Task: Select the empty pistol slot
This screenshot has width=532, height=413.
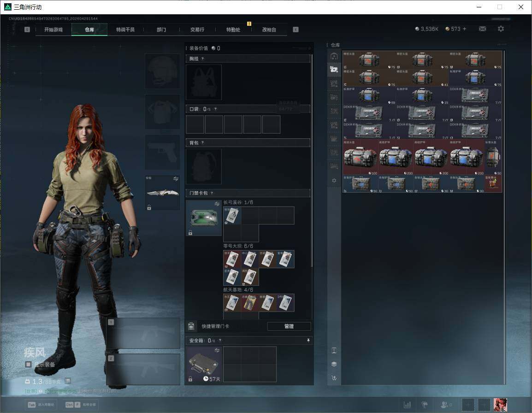Action: 163,152
